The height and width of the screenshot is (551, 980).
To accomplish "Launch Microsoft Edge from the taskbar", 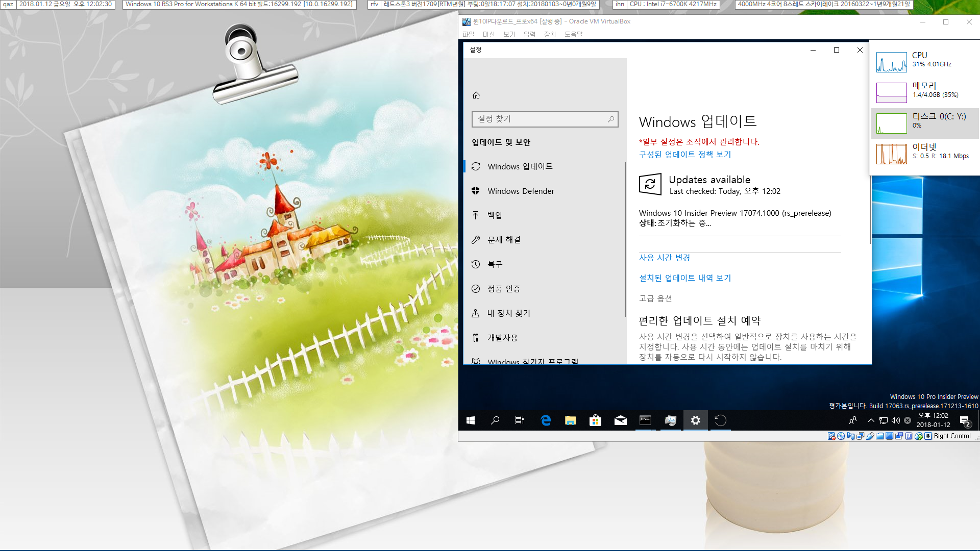I will pyautogui.click(x=546, y=420).
